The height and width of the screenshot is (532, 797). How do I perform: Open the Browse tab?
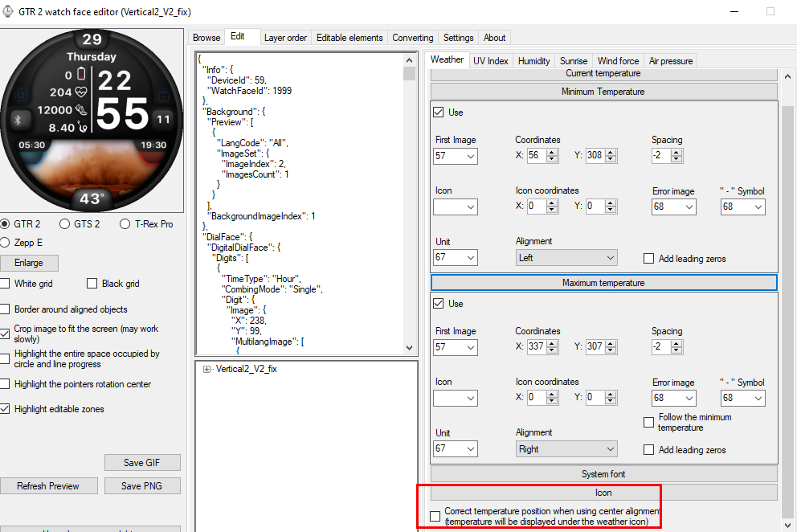(206, 38)
